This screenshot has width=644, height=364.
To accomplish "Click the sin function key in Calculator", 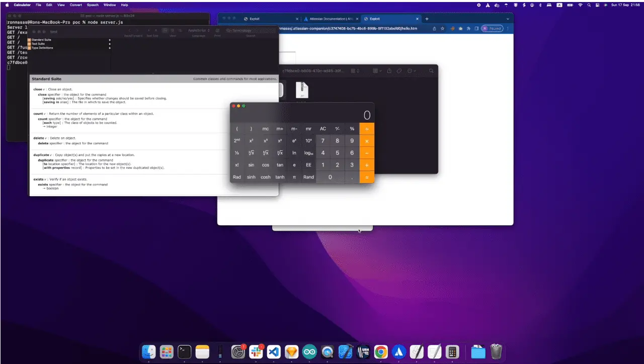I will click(x=251, y=165).
